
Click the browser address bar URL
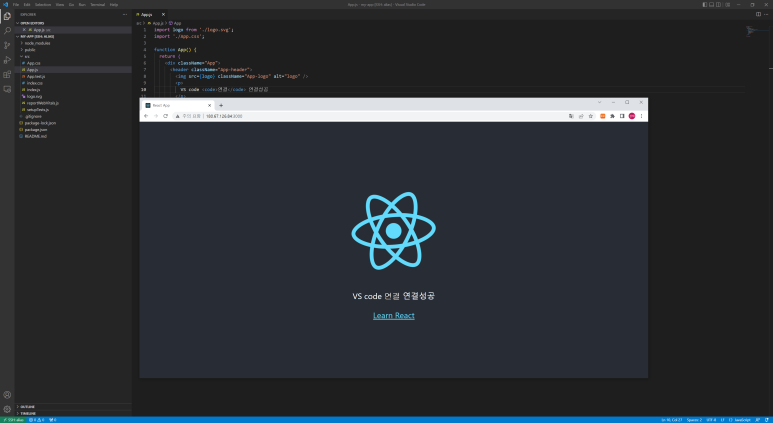point(224,116)
